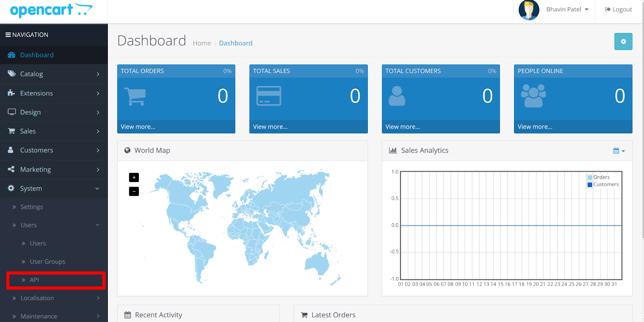644x322 pixels.
Task: Click user icon in Total Customers tile
Action: point(397,96)
